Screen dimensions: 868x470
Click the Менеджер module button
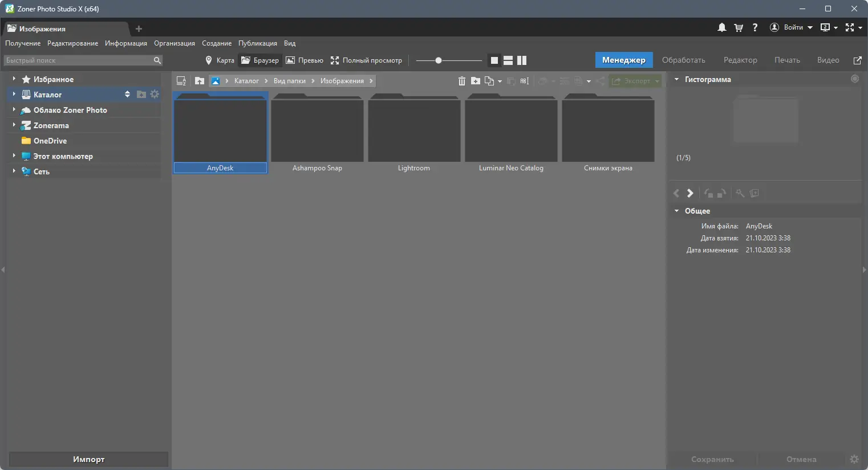point(624,60)
